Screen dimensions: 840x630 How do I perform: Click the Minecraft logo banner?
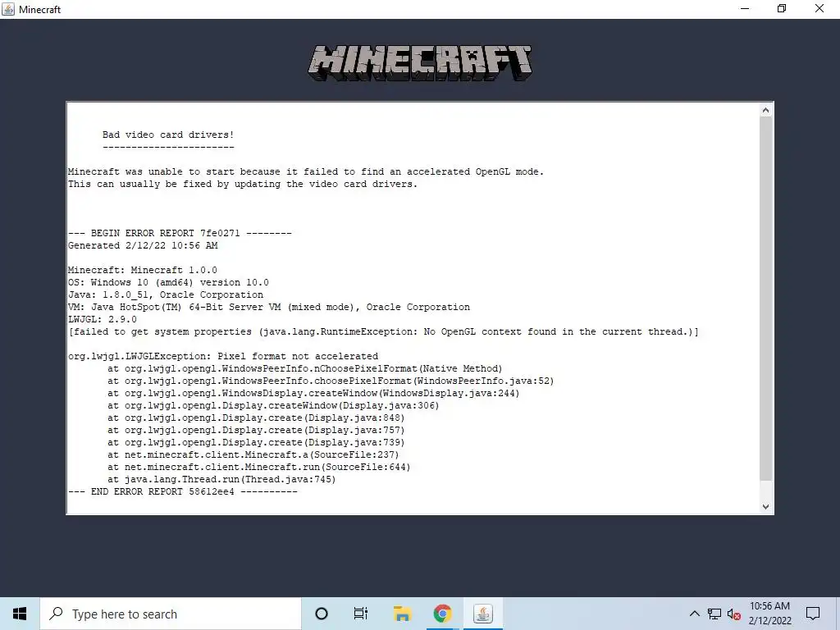(x=420, y=63)
